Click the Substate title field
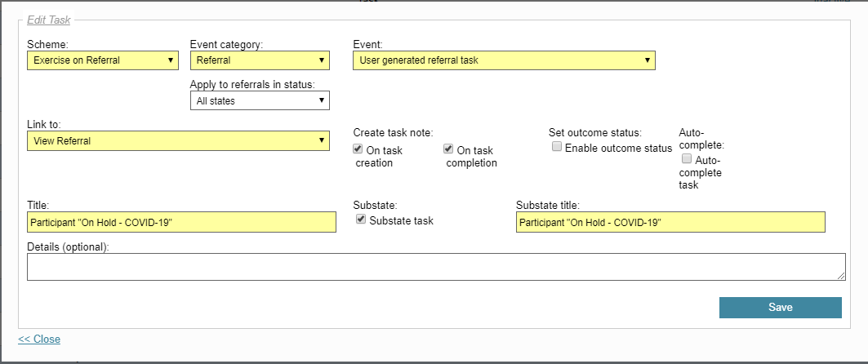This screenshot has height=364, width=868. click(670, 222)
